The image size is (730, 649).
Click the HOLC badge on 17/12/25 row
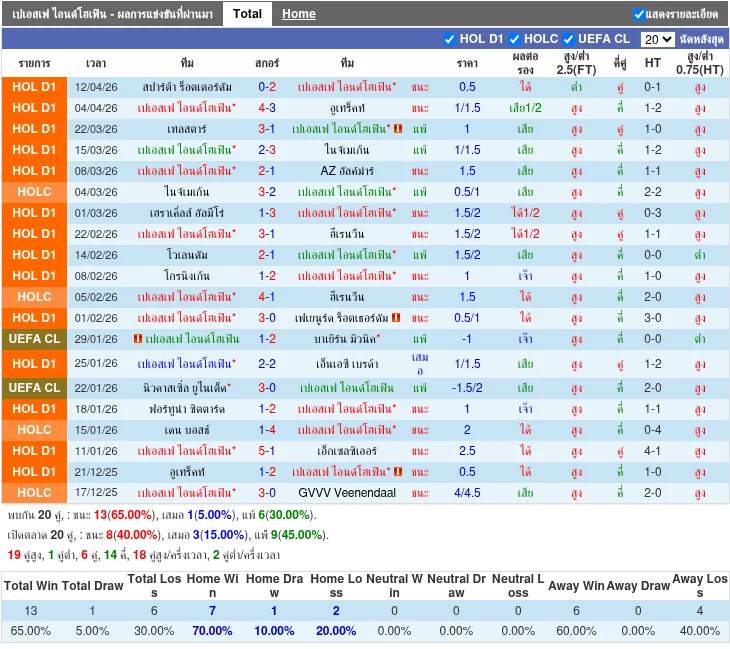coord(34,493)
